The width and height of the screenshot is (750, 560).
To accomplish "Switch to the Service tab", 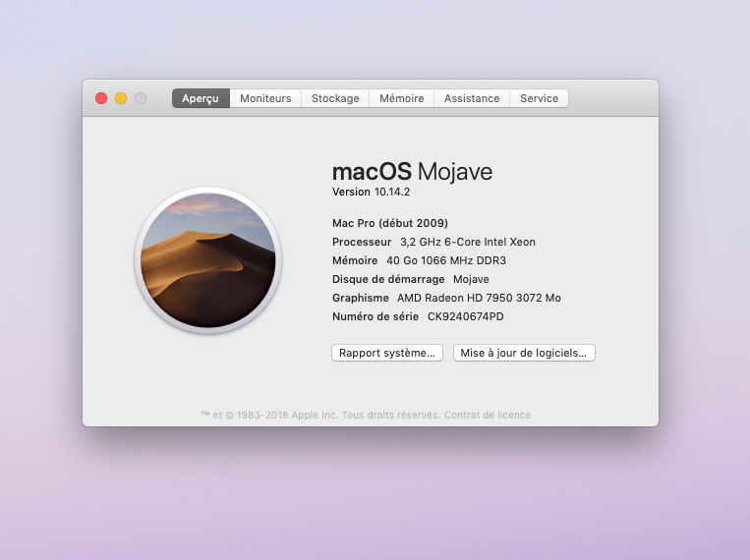I will (x=539, y=98).
